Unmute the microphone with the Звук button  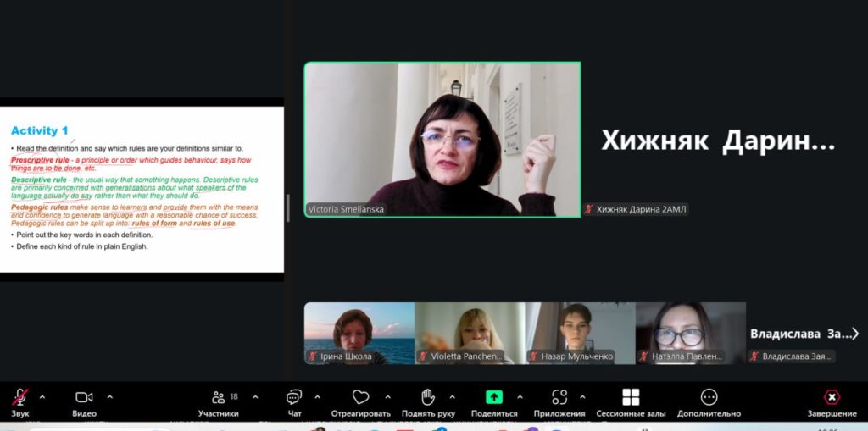pyautogui.click(x=19, y=398)
